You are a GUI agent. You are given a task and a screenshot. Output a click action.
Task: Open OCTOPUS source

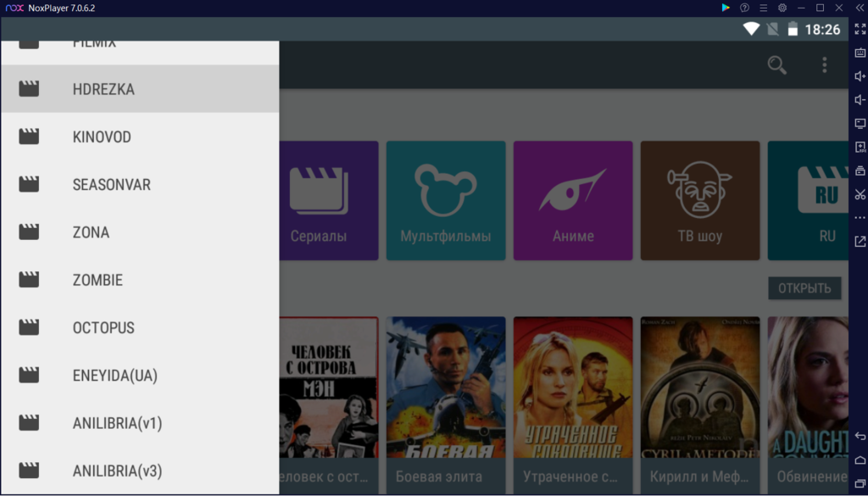(x=140, y=327)
